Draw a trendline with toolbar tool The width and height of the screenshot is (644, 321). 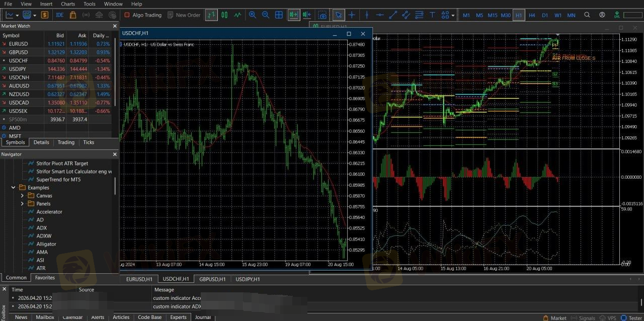click(393, 15)
